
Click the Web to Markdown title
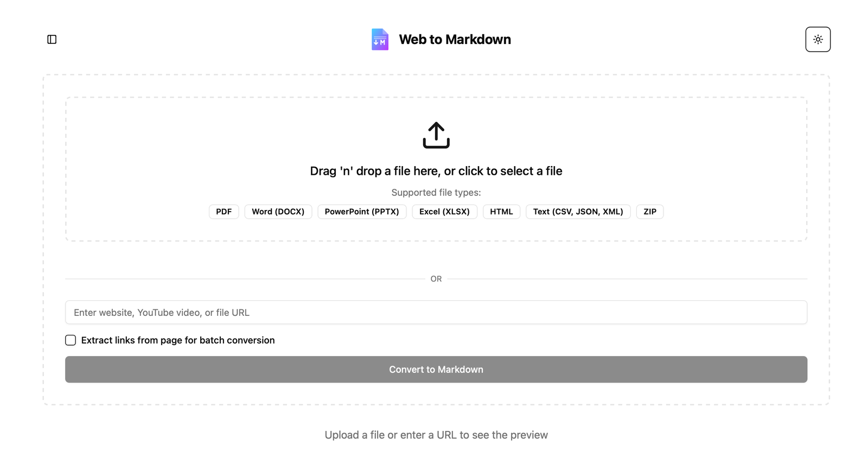coord(455,40)
